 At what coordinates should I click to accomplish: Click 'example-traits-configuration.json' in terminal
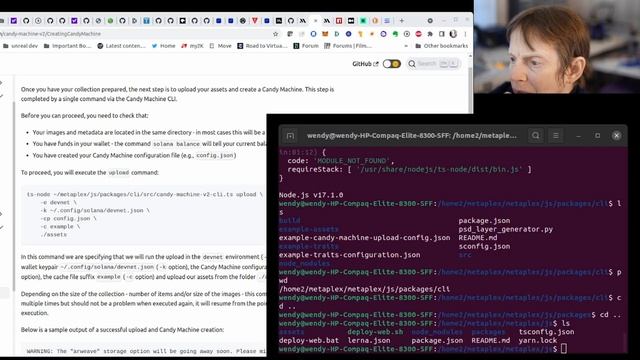click(x=349, y=255)
